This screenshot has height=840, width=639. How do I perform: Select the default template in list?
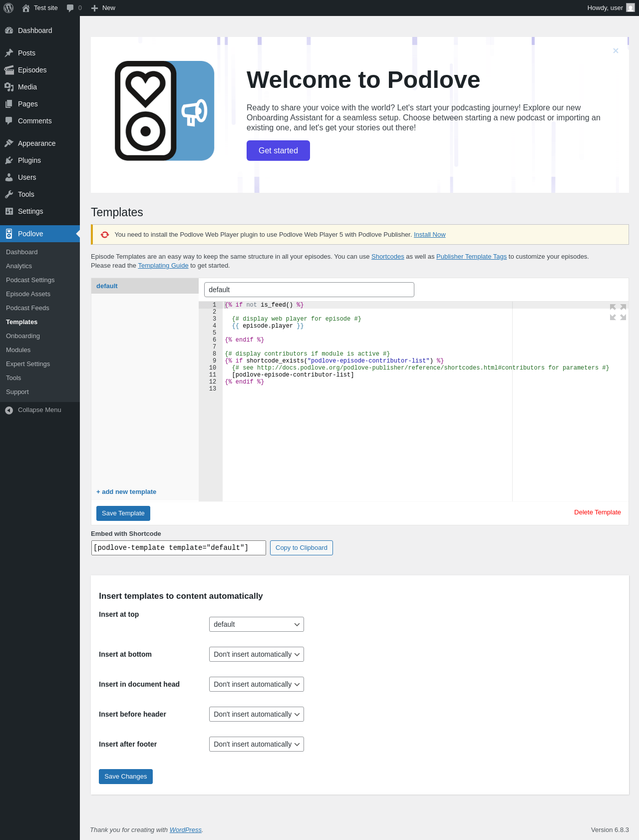click(x=145, y=286)
